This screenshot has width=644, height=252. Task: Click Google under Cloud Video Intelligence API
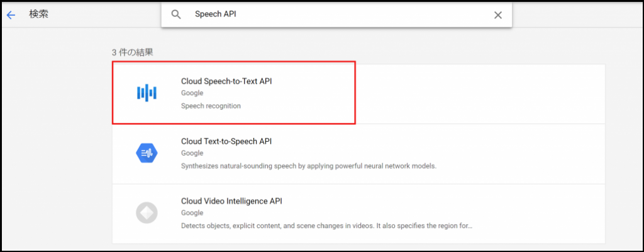coord(192,213)
